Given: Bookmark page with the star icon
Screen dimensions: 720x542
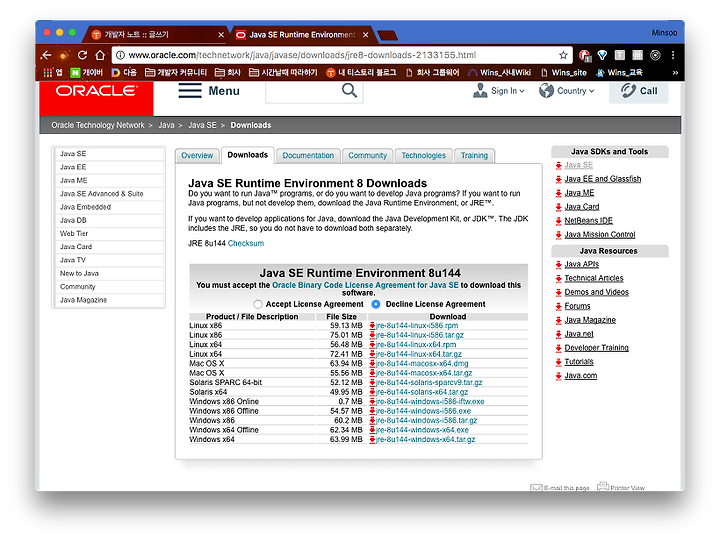Looking at the screenshot, I should pyautogui.click(x=563, y=56).
